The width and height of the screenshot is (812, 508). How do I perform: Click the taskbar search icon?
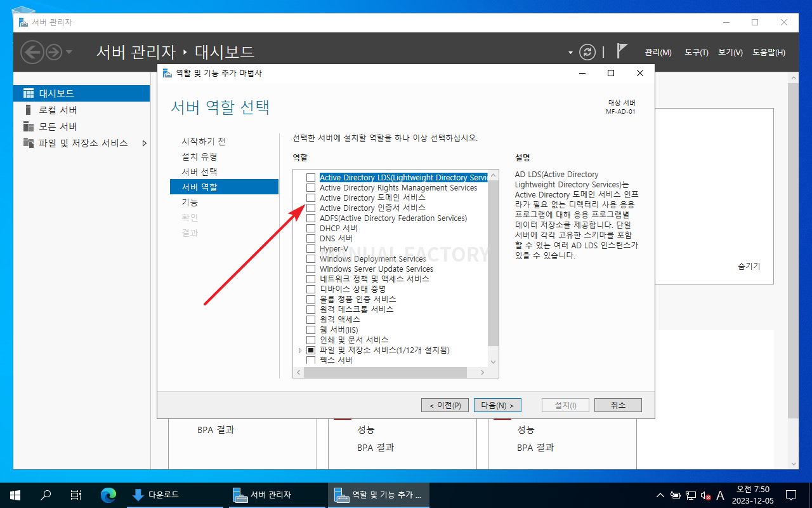[x=46, y=495]
